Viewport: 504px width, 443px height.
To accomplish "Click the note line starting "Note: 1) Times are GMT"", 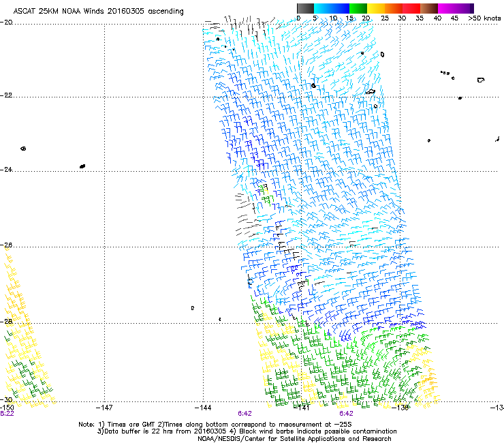I will click(215, 425).
